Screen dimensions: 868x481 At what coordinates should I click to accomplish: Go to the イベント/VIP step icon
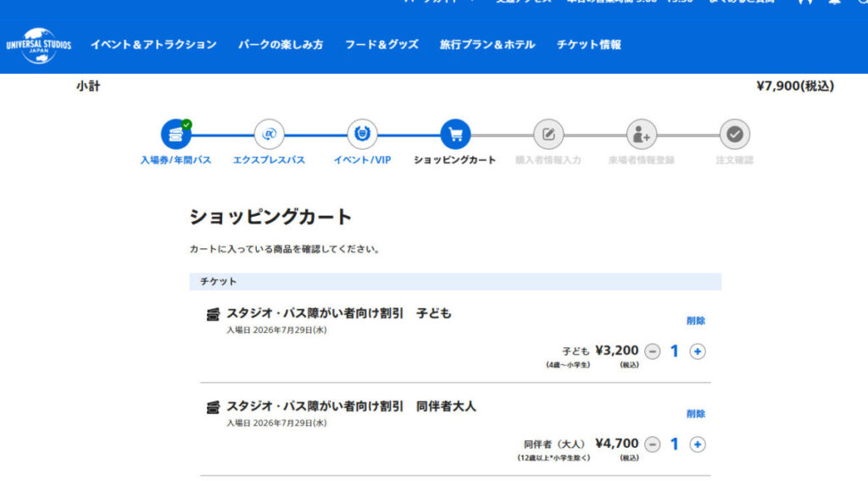click(x=362, y=134)
